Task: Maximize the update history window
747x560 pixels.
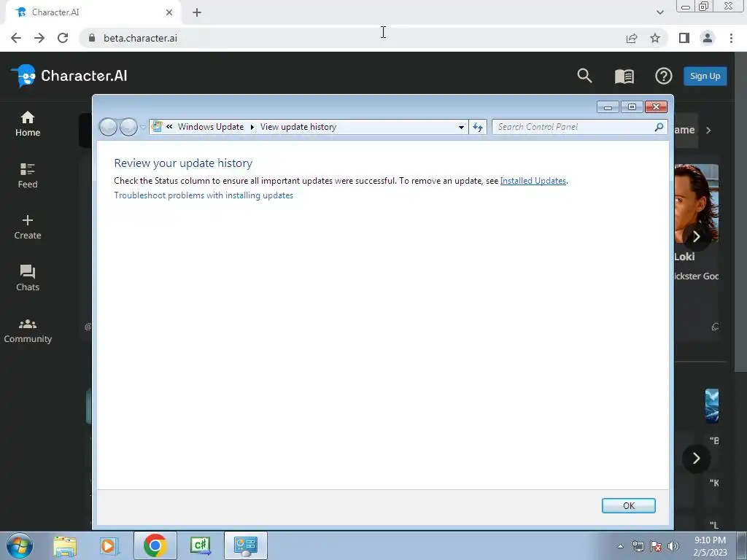Action: [632, 107]
